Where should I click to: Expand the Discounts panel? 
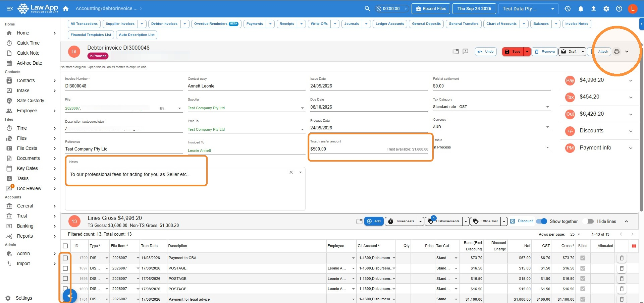pos(599,131)
